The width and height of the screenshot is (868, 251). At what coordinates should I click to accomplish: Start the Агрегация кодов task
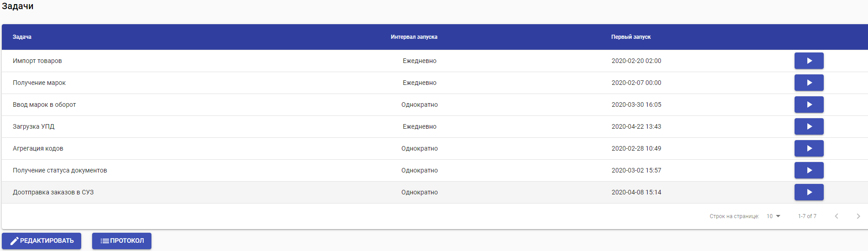pos(809,148)
